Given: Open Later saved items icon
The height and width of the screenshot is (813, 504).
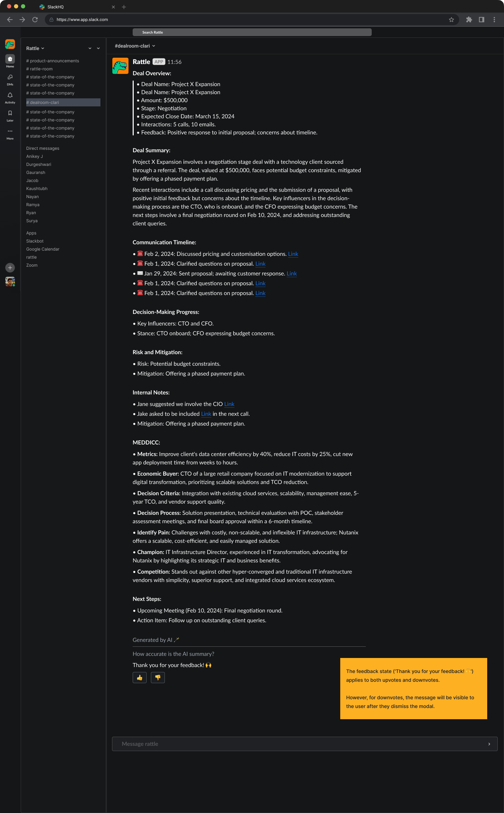Looking at the screenshot, I should (10, 113).
